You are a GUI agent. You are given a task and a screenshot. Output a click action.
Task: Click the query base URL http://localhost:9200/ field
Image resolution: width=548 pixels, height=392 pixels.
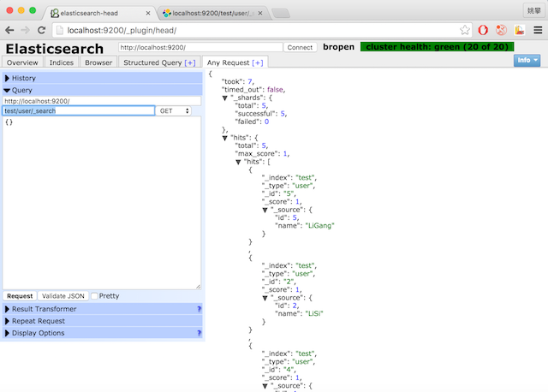(102, 101)
